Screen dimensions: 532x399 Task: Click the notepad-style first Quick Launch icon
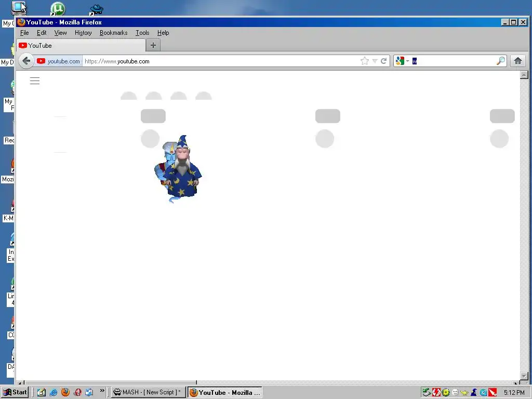(x=42, y=392)
